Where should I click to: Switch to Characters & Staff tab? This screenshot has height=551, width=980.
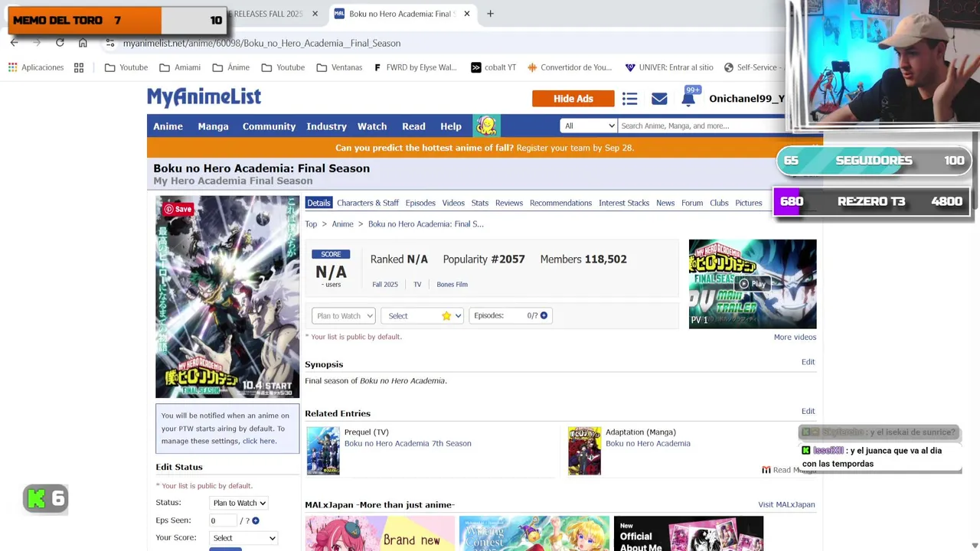pos(367,203)
